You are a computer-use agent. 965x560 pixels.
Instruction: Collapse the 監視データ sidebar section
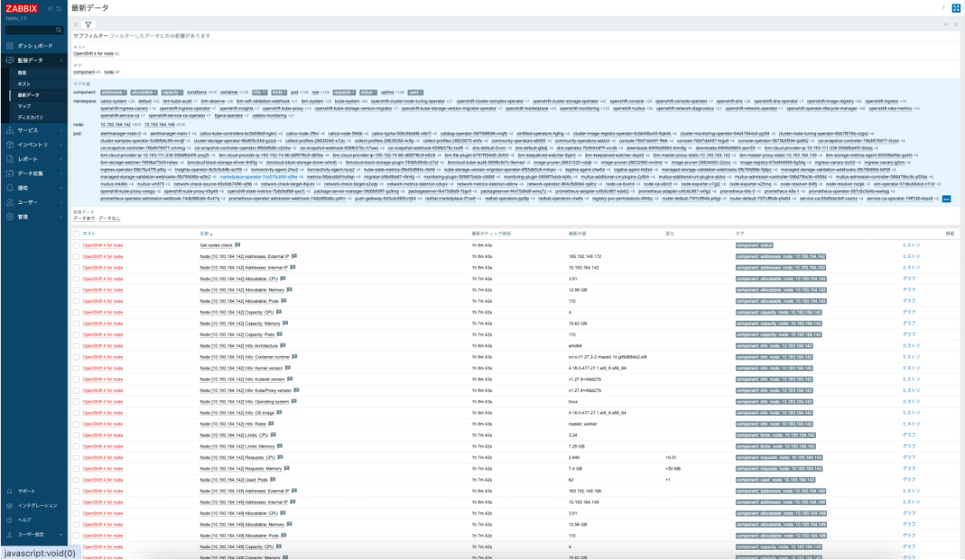[35, 60]
